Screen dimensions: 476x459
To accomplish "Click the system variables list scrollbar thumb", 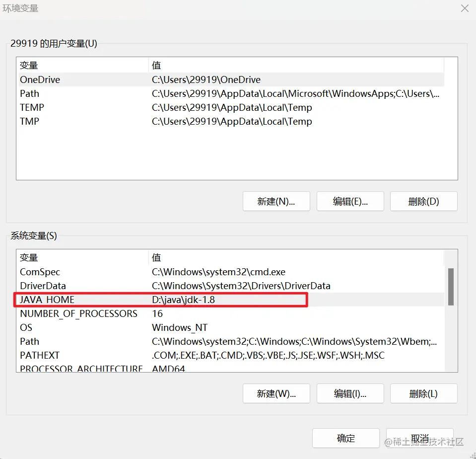I will [451, 287].
